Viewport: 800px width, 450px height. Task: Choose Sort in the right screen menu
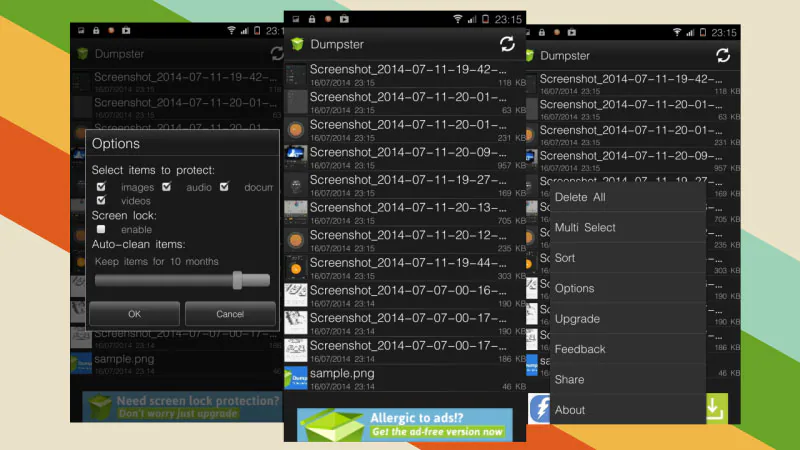tap(628, 258)
